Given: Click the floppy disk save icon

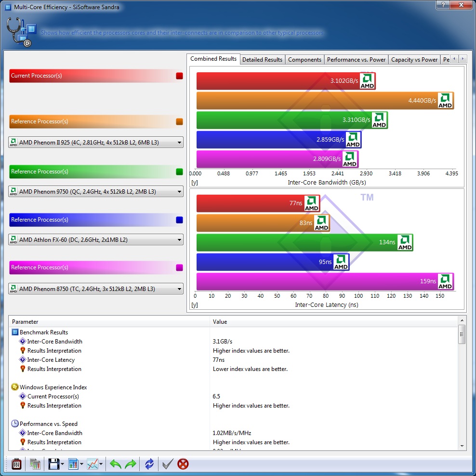Looking at the screenshot, I should (54, 464).
